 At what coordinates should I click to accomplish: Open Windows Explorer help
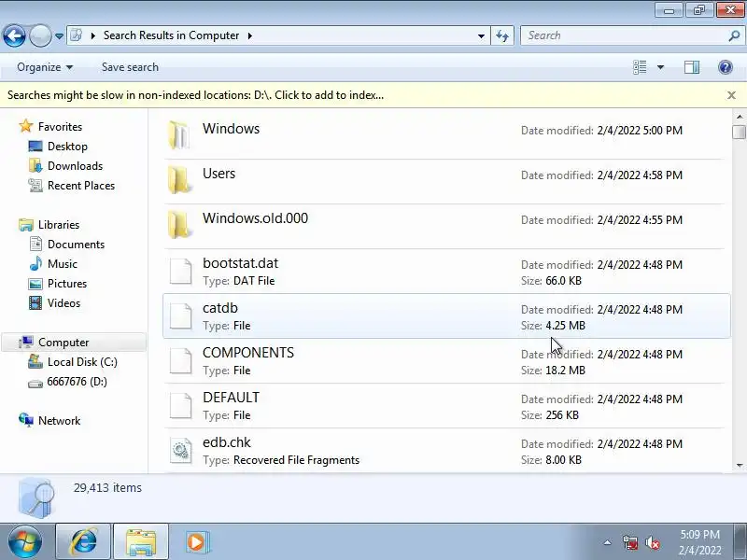point(726,67)
